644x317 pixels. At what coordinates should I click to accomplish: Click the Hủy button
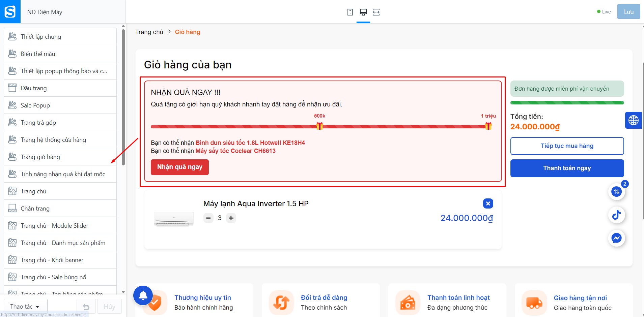point(109,307)
